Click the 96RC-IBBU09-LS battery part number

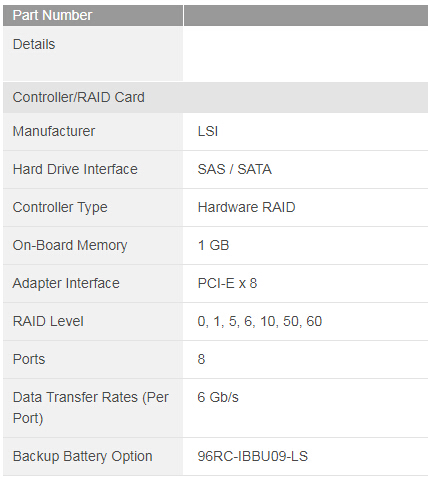(253, 456)
